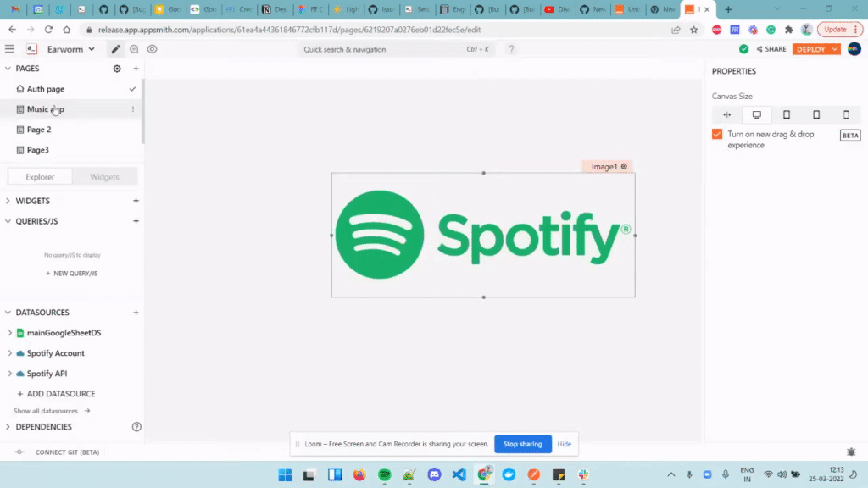Open Spotify from the taskbar
Viewport: 868px width, 488px height.
pyautogui.click(x=385, y=474)
